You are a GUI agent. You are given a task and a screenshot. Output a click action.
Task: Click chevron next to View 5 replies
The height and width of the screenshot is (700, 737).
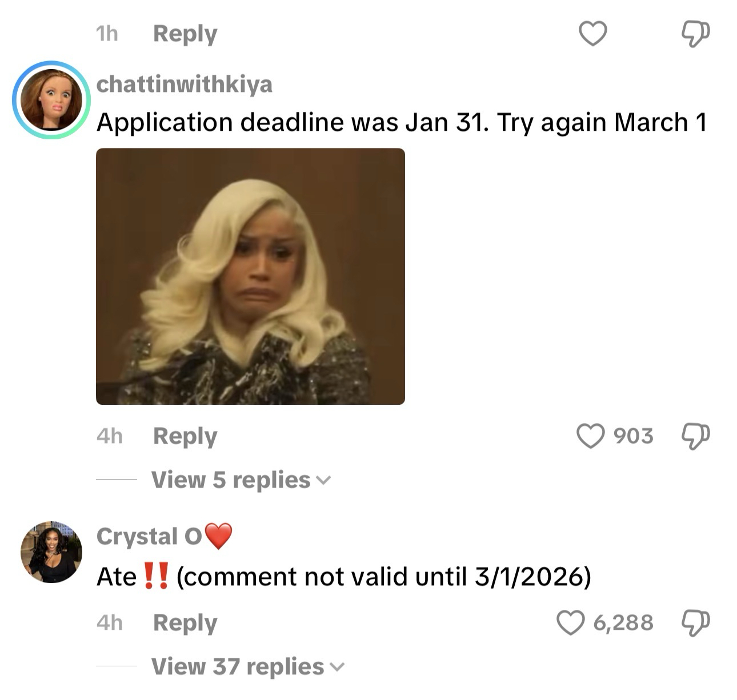tap(323, 481)
